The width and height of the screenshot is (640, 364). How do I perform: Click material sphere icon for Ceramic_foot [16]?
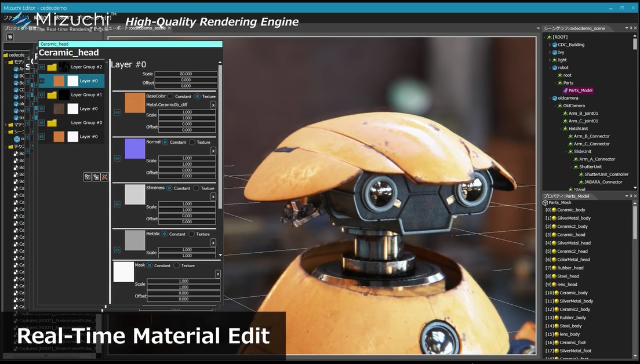point(557,343)
